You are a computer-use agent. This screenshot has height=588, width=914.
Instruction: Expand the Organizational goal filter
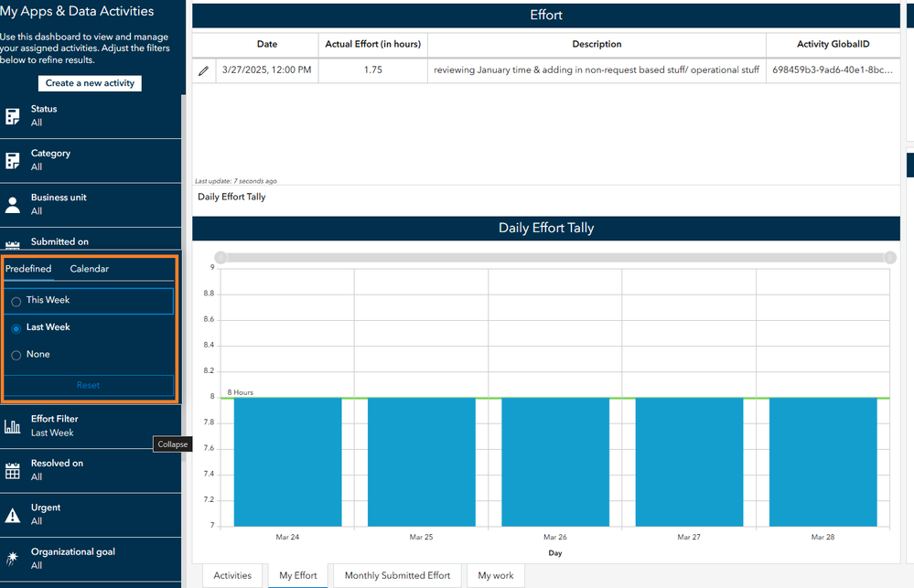click(x=91, y=559)
